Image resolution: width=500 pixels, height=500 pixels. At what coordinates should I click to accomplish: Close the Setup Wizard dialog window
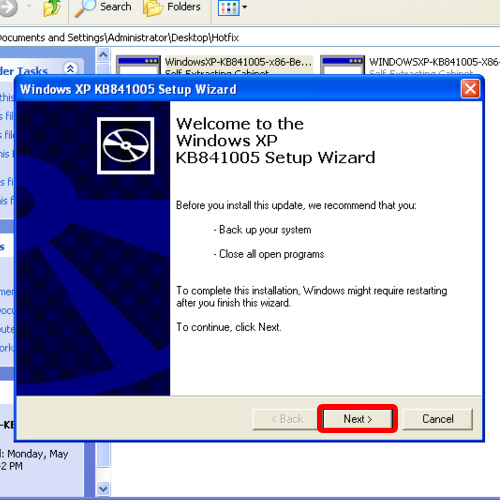tap(470, 89)
